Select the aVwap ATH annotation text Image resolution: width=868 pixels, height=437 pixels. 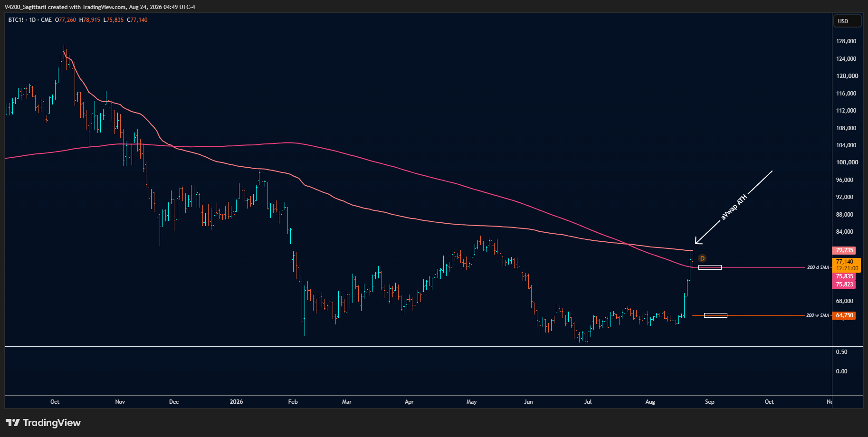(x=734, y=207)
